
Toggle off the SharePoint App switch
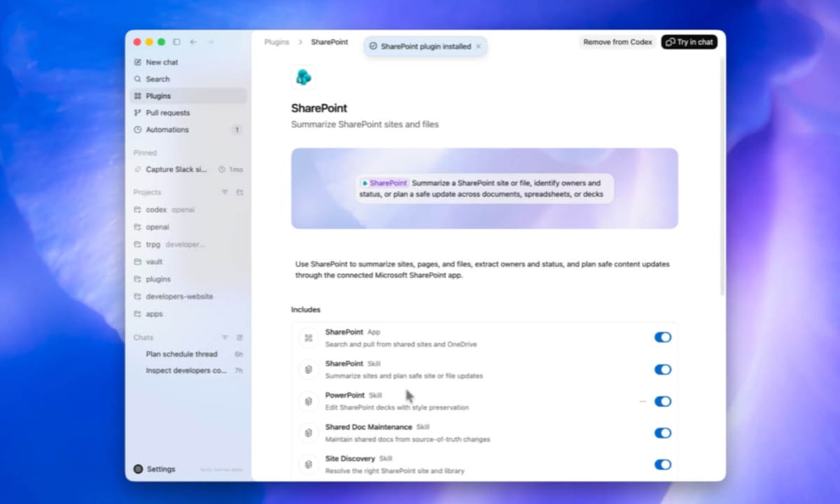pyautogui.click(x=662, y=337)
